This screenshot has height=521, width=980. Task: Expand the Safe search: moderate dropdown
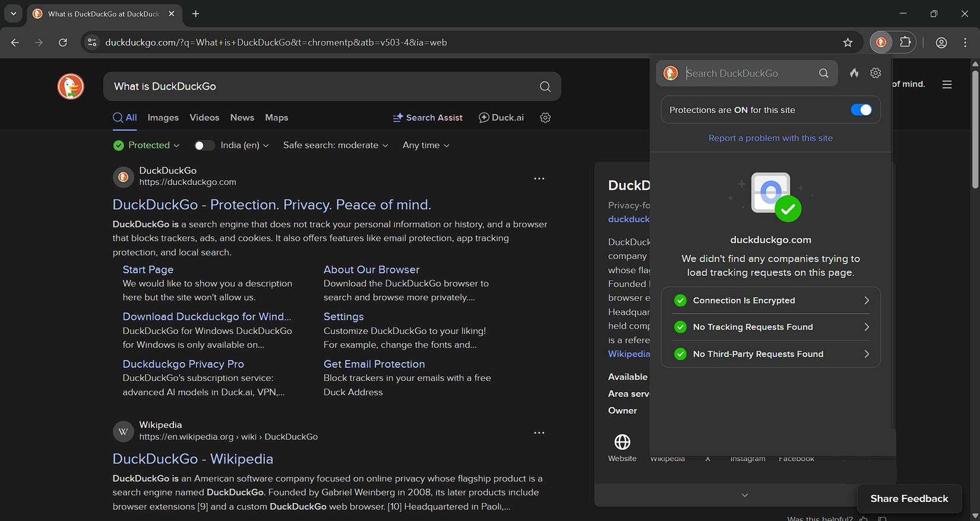pyautogui.click(x=336, y=146)
